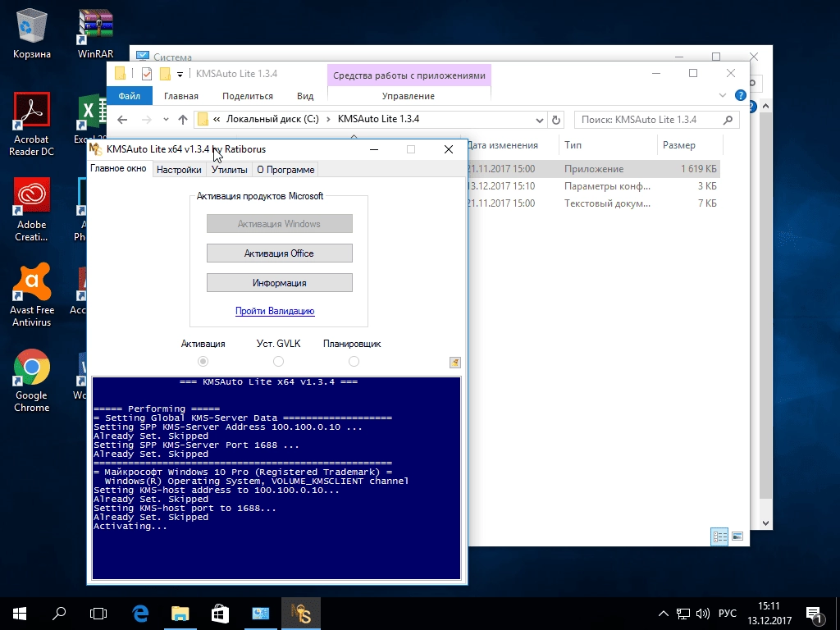The height and width of the screenshot is (630, 840).
Task: Click the Excel desktop shortcut icon
Action: (92, 111)
